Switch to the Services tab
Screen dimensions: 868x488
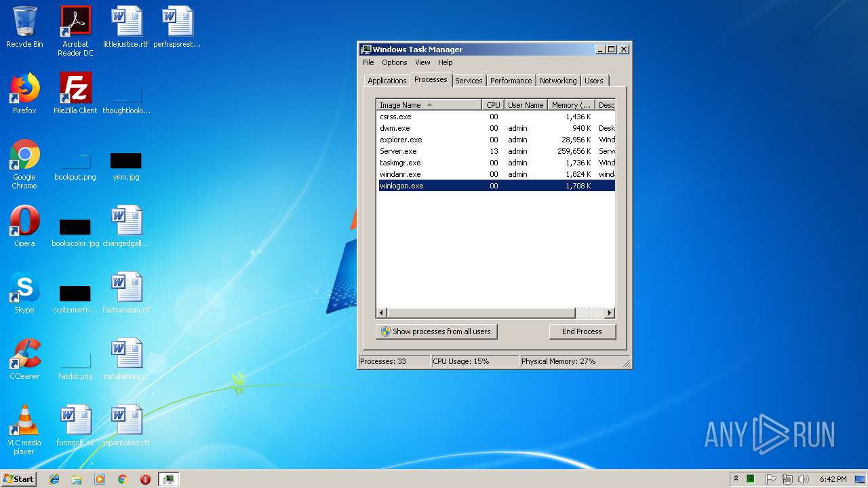pos(469,81)
